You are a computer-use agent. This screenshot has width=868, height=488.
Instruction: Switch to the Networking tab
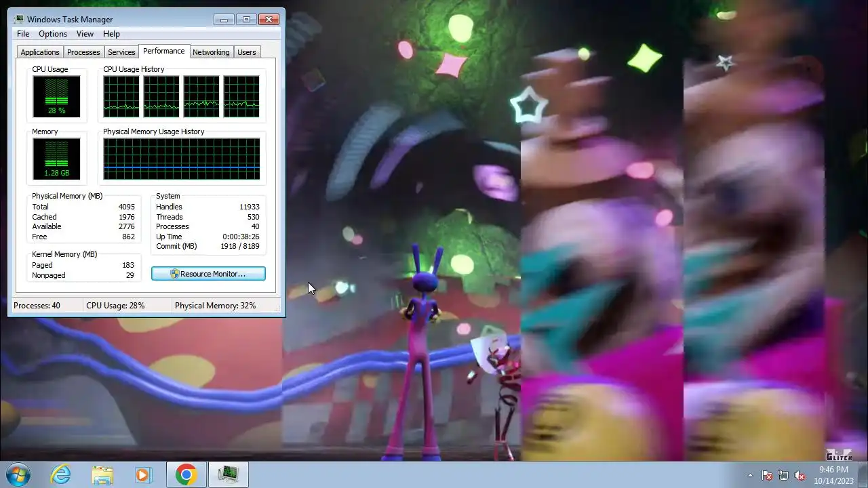tap(211, 52)
